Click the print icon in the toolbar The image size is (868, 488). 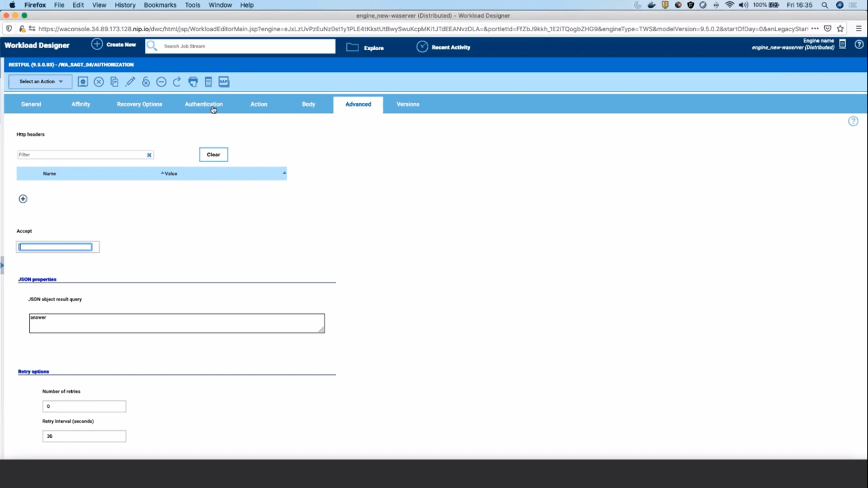click(193, 82)
